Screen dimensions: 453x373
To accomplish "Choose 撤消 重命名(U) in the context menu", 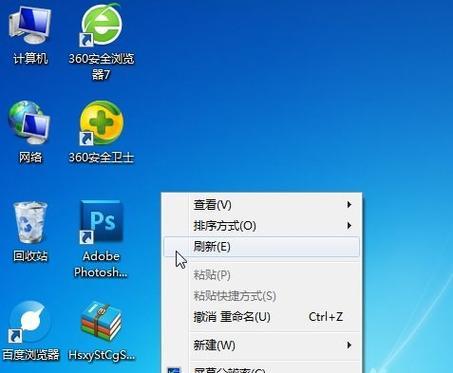I will (x=262, y=317).
